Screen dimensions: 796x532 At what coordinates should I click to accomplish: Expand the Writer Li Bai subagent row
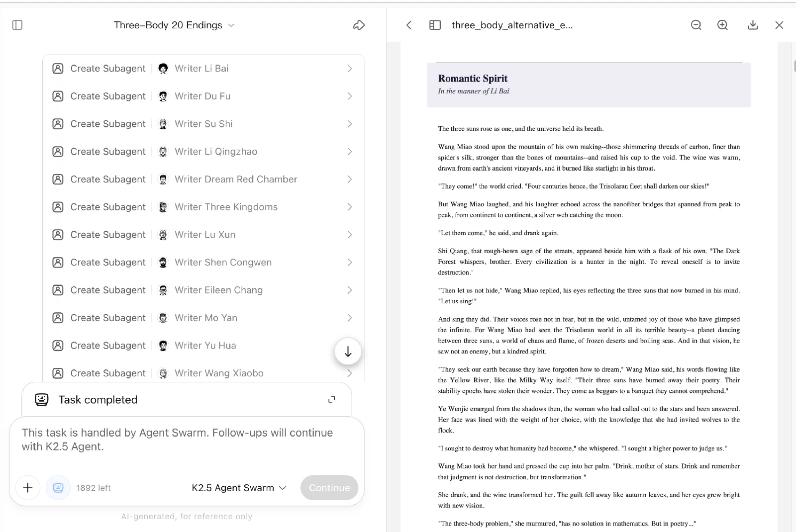point(203,69)
